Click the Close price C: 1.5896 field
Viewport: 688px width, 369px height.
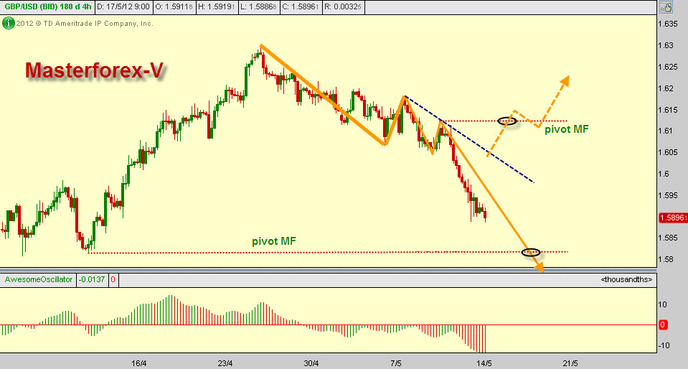tap(301, 7)
